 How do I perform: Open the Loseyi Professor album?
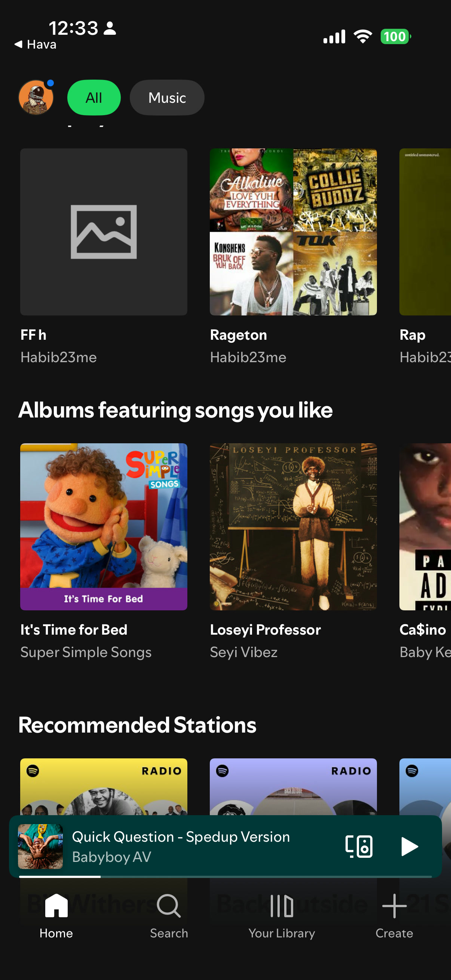(294, 527)
